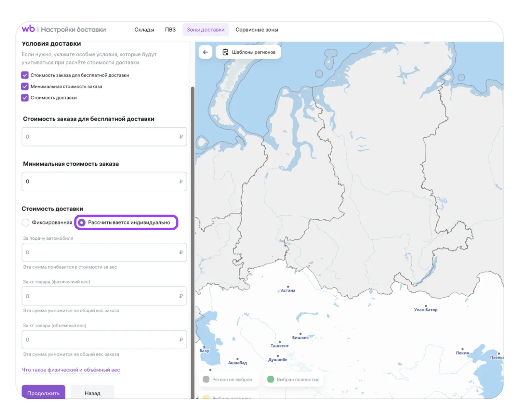Click Астана city label on map
This screenshot has height=420, width=519.
tap(288, 290)
